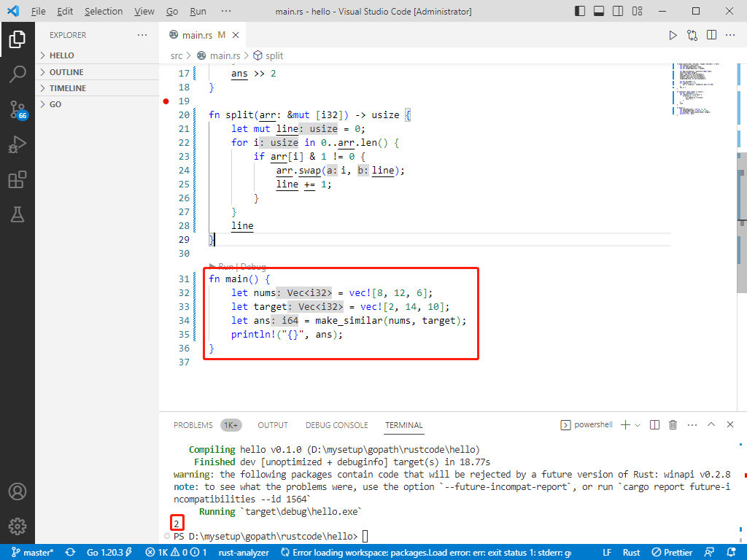
Task: Toggle Primary Side Bar layout icon
Action: [580, 11]
